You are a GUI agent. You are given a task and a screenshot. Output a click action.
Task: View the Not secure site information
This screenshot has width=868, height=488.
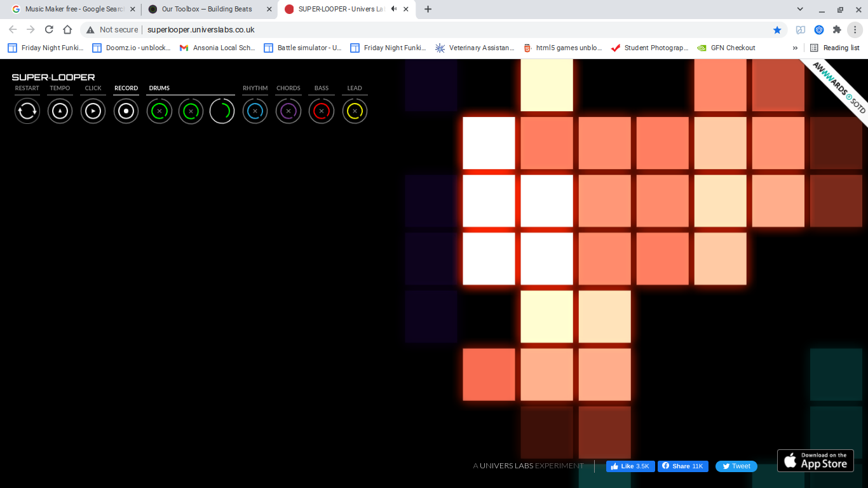(112, 30)
